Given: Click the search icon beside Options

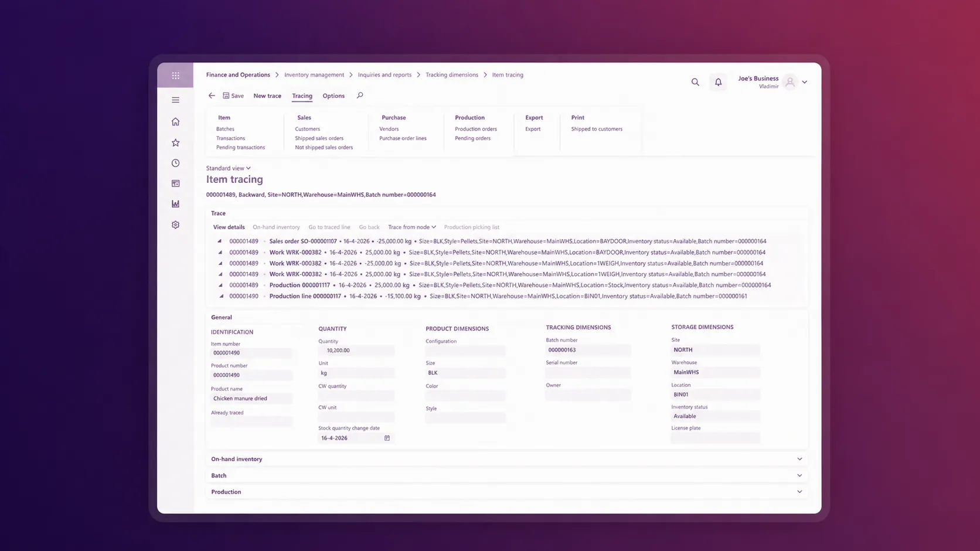Looking at the screenshot, I should pyautogui.click(x=360, y=96).
